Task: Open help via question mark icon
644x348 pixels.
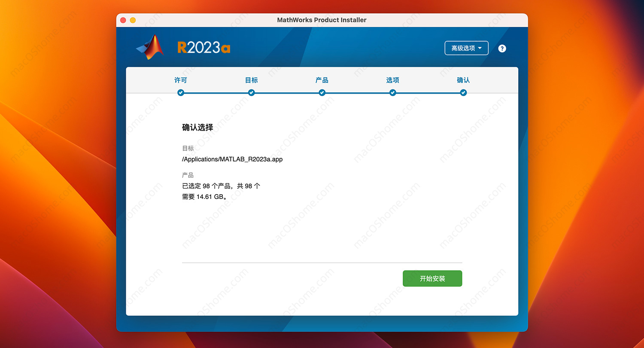Action: [x=502, y=49]
